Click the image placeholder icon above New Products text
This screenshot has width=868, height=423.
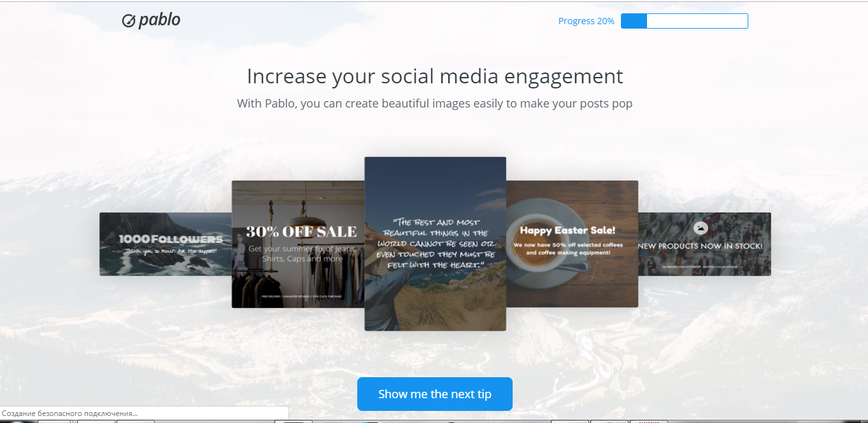point(701,228)
